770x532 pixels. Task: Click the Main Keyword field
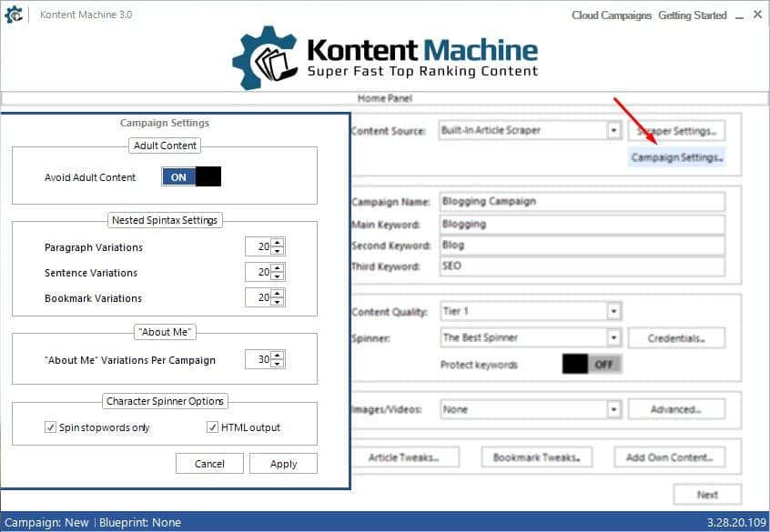pyautogui.click(x=582, y=225)
